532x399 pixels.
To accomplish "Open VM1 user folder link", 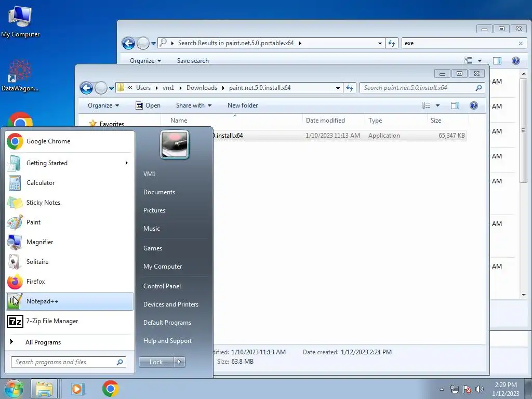I will pos(149,174).
